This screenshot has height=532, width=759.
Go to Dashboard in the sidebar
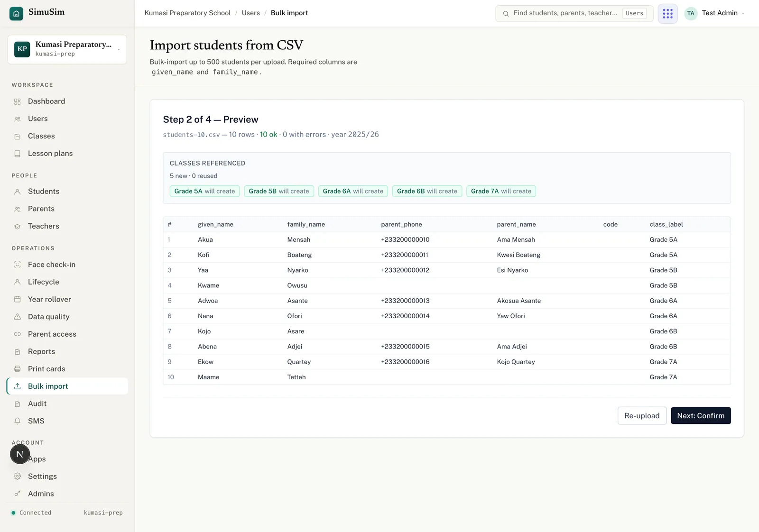pos(67,101)
